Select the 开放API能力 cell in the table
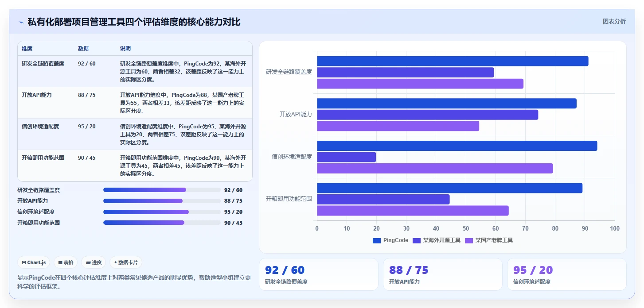Viewport: 644px width, 308px height. [x=37, y=95]
